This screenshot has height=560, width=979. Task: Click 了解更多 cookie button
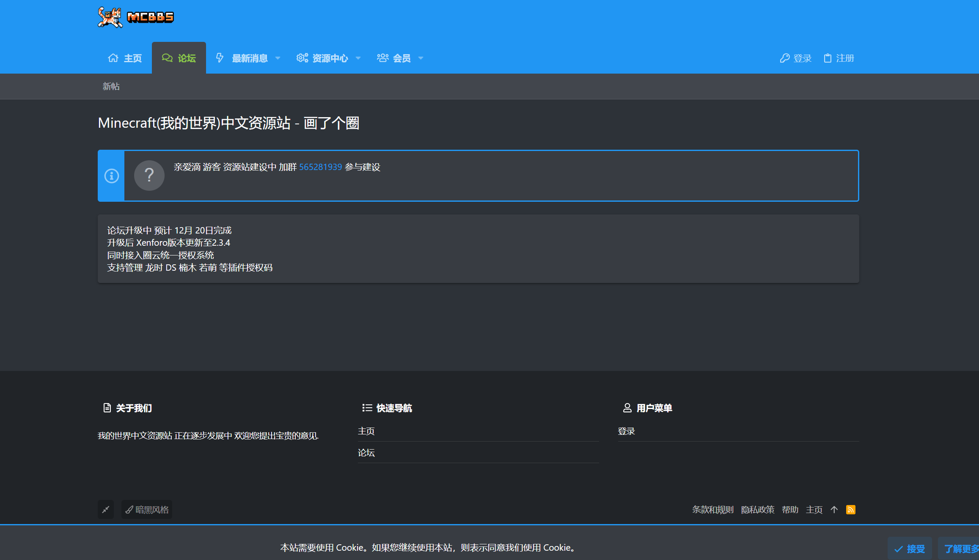point(960,549)
